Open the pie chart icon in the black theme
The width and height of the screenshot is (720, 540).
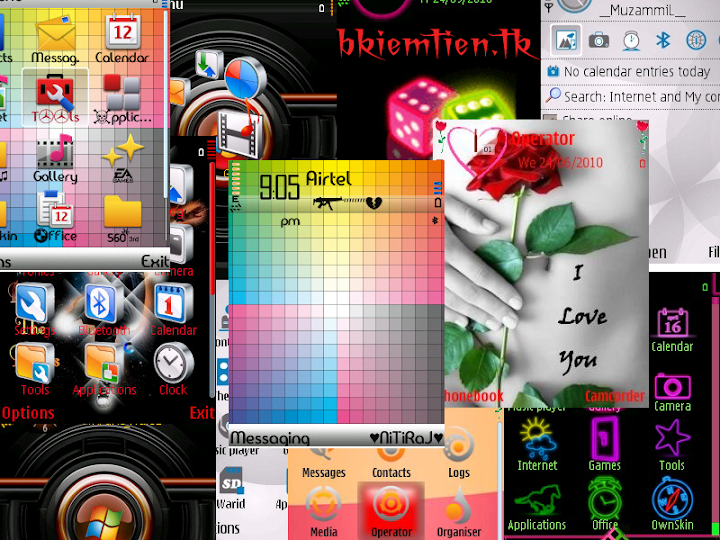coord(245,78)
